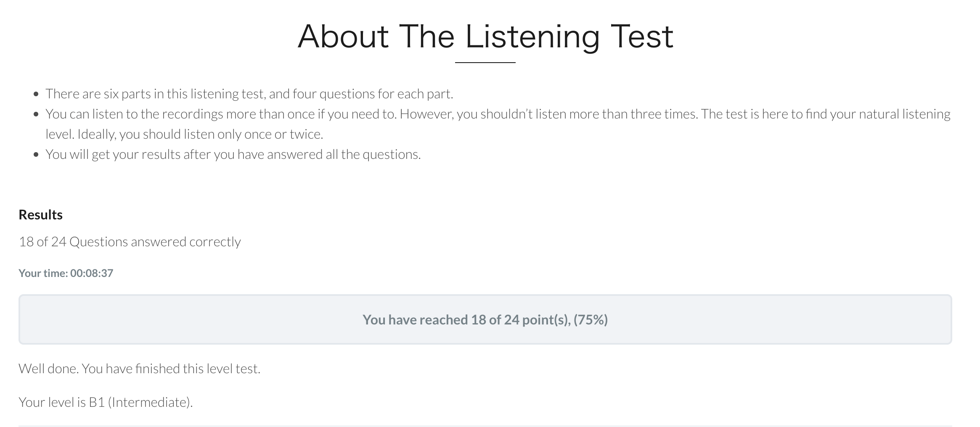Click the first bullet dot in the list
This screenshot has width=980, height=427.
pyautogui.click(x=37, y=94)
